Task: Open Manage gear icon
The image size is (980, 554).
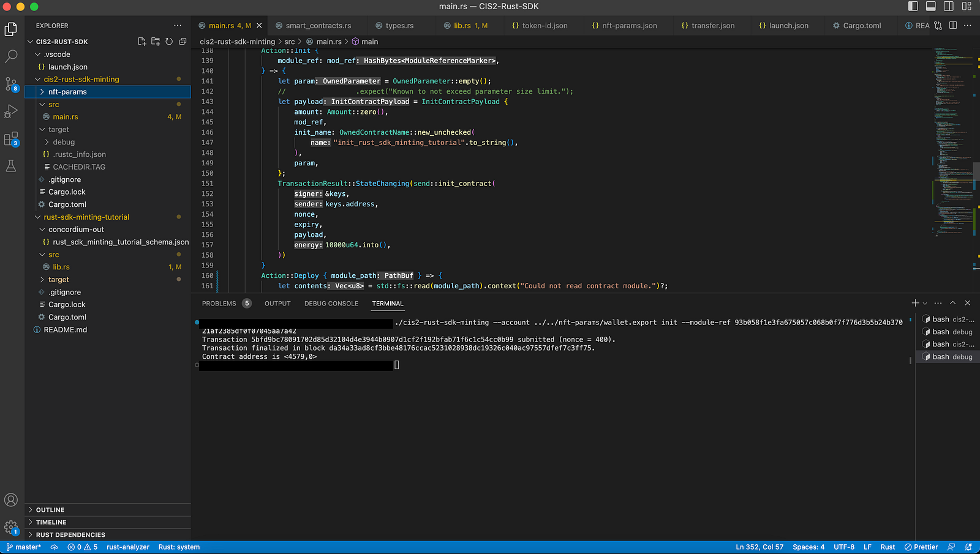Action: 11,527
